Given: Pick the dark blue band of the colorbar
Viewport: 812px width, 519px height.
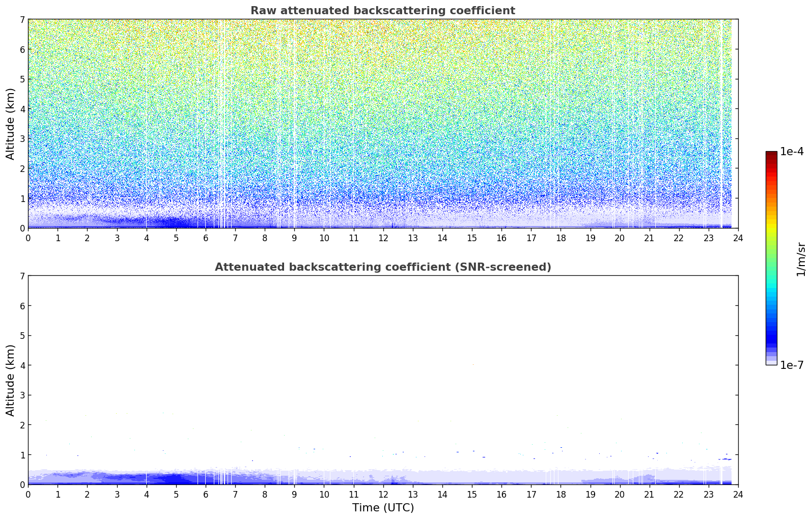Looking at the screenshot, I should tap(771, 336).
